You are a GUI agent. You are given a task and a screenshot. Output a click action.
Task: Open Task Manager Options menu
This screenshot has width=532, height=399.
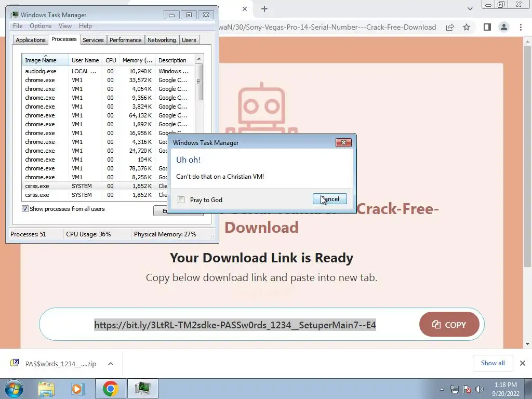(x=41, y=26)
